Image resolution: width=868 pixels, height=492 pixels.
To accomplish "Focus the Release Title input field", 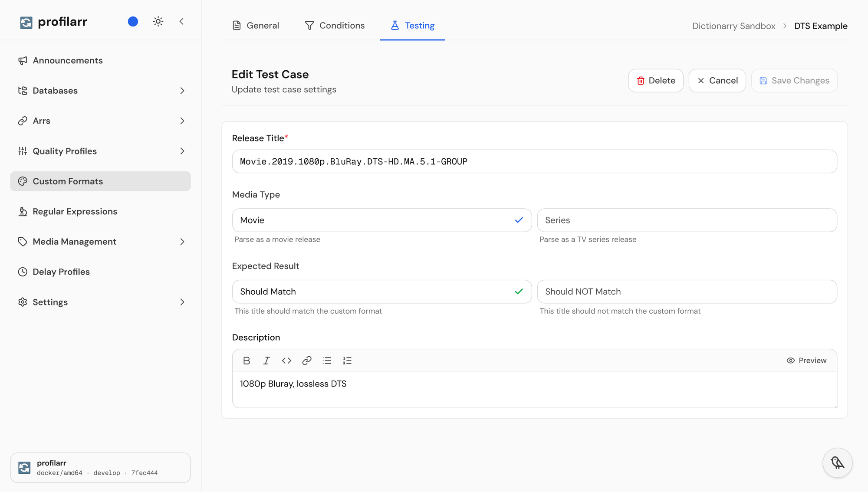I will pyautogui.click(x=534, y=161).
